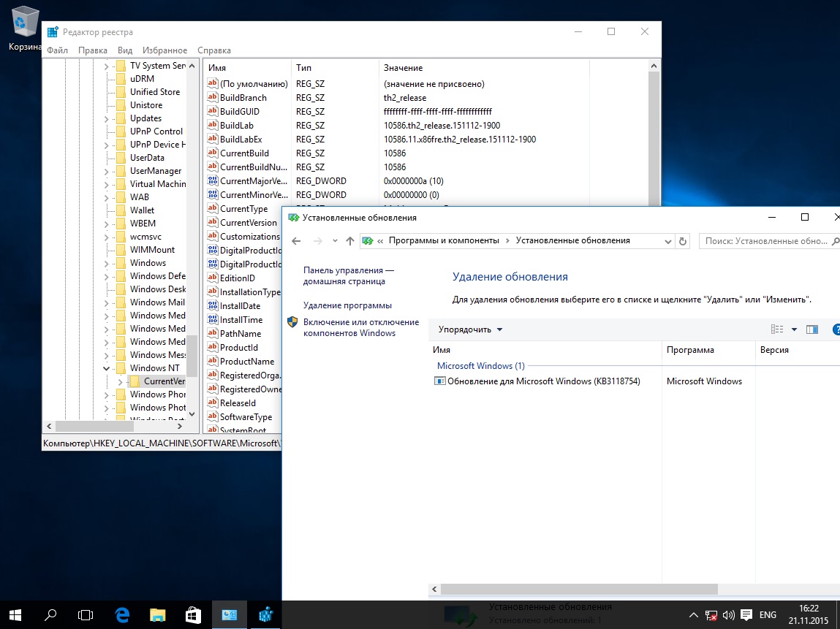Open the Упорядочить dropdown menu
The height and width of the screenshot is (629, 840).
click(x=470, y=329)
